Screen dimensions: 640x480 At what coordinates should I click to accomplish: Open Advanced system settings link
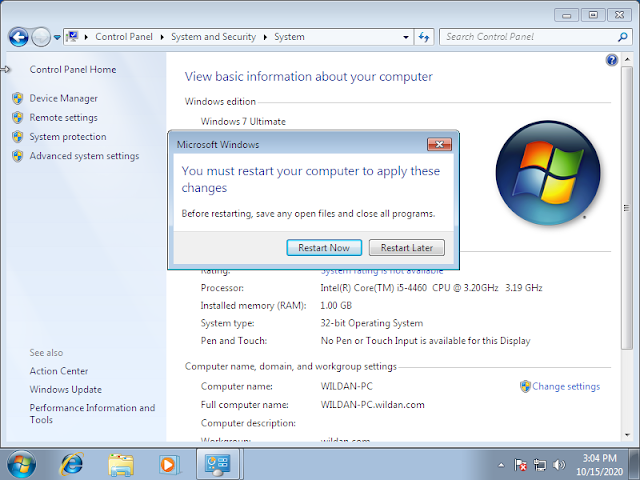(84, 156)
